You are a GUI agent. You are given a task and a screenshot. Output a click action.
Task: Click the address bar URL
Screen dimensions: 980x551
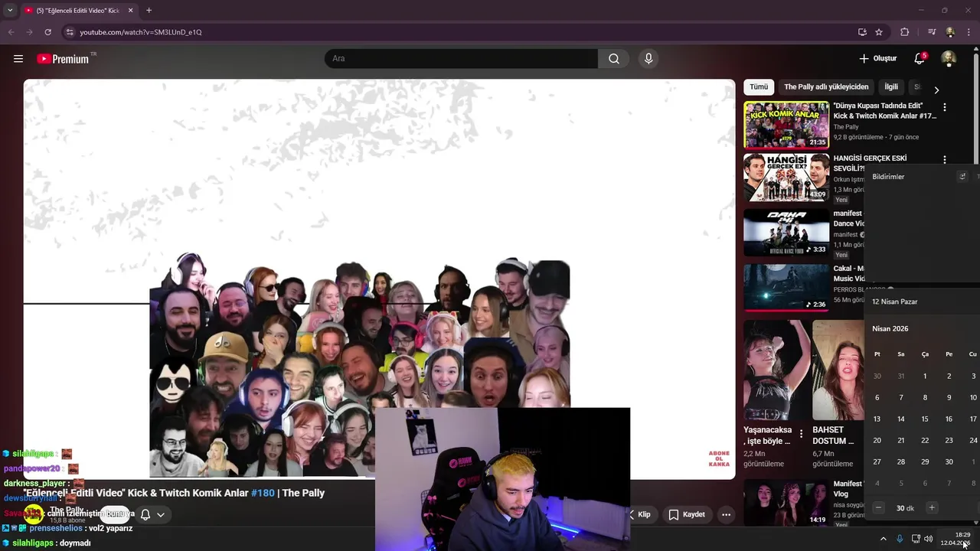[141, 32]
